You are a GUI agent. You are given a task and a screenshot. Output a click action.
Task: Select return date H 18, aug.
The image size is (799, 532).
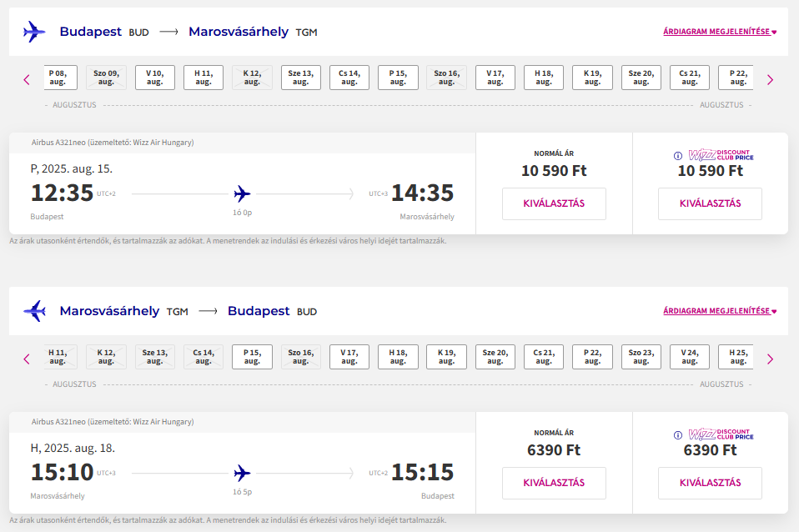(398, 357)
